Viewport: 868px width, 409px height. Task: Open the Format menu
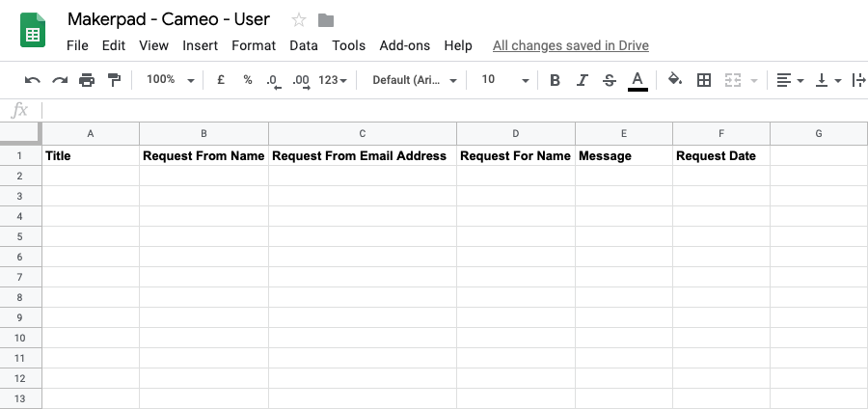click(254, 45)
